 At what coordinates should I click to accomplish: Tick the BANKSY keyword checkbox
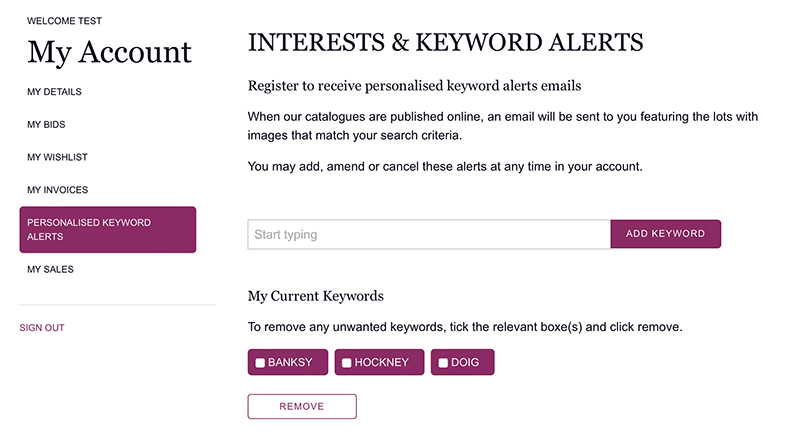click(261, 363)
